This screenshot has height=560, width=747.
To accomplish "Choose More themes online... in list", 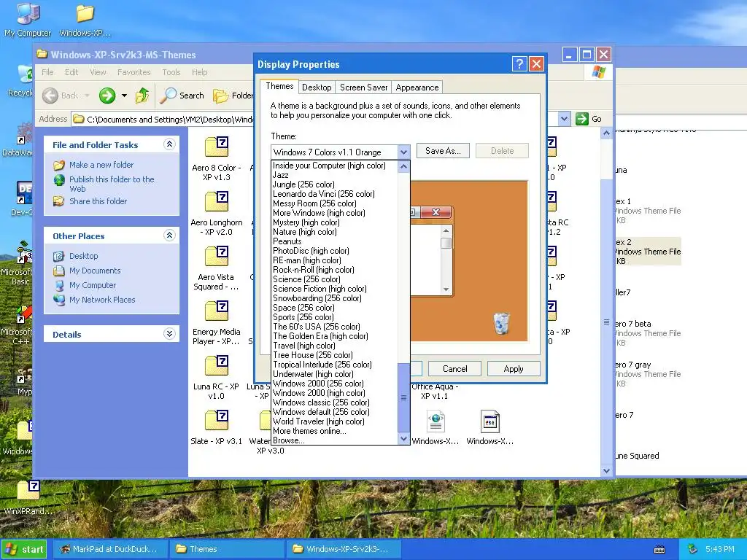I will click(x=334, y=432).
